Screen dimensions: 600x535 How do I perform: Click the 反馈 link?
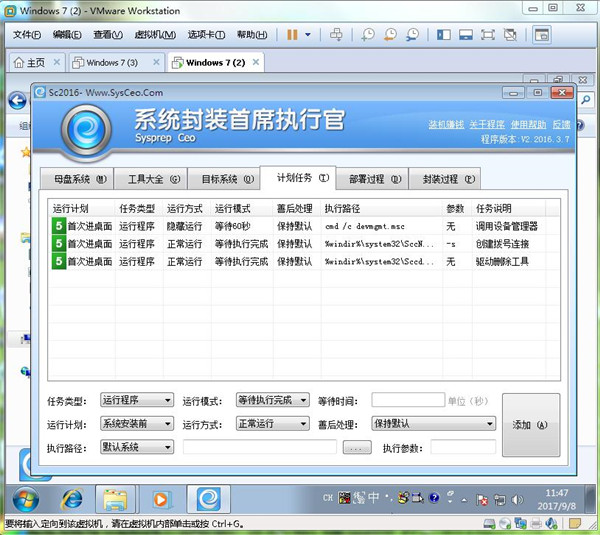(561, 124)
